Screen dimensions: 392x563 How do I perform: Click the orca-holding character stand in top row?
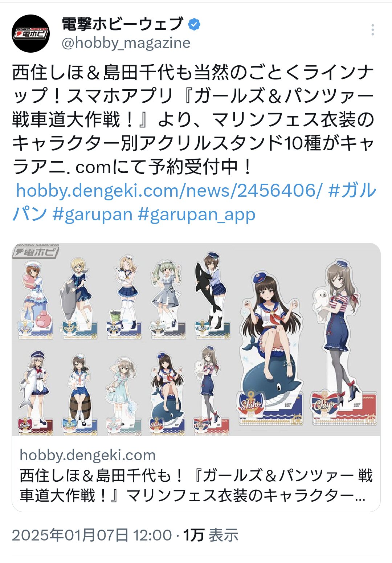tap(211, 296)
